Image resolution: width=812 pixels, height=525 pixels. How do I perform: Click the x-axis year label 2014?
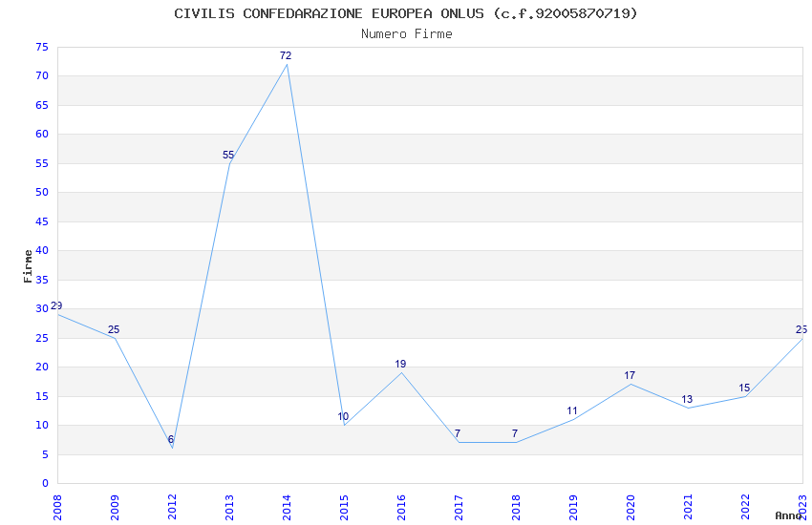[287, 507]
